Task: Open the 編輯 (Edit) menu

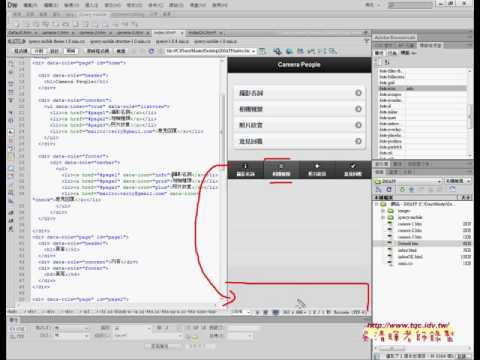Action: click(x=51, y=5)
